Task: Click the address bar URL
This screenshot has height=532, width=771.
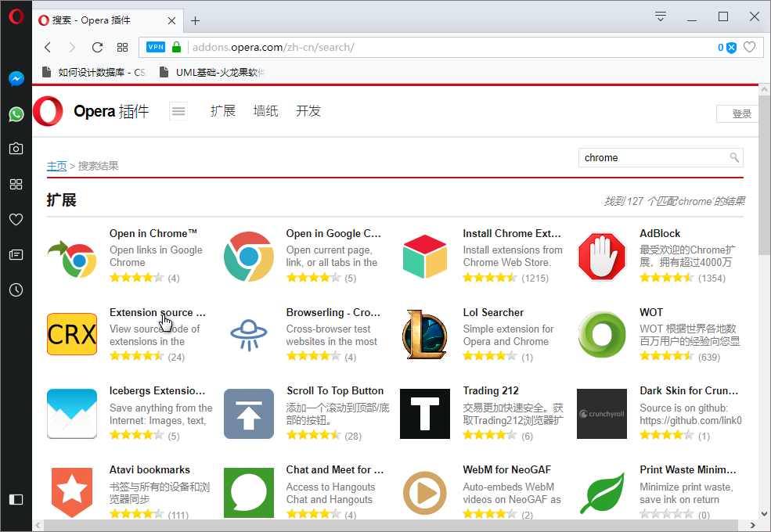Action: [x=273, y=47]
